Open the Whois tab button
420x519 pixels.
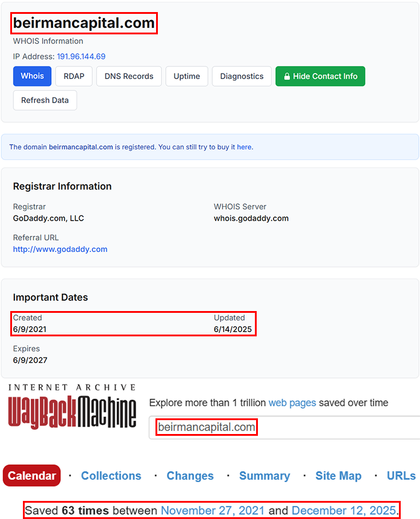click(x=32, y=76)
